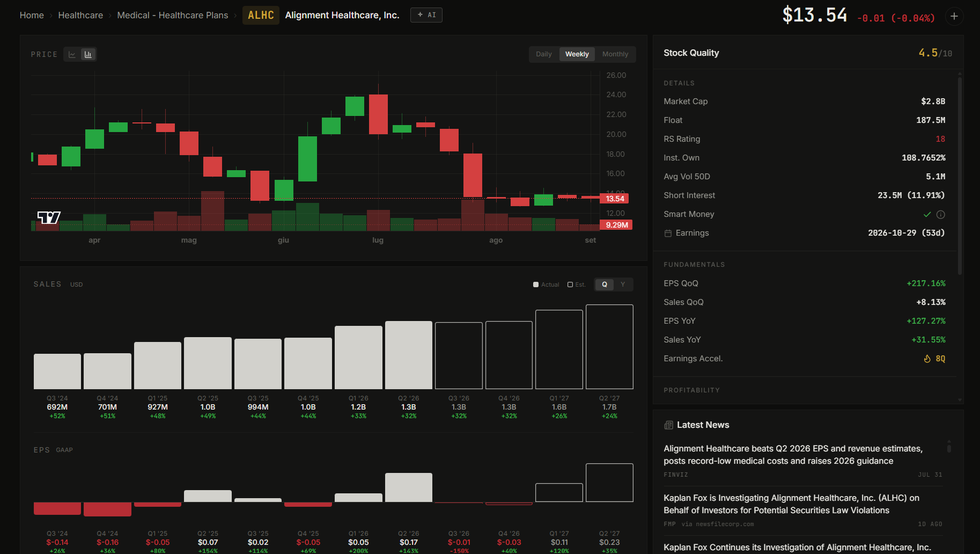The image size is (980, 554).
Task: Open the Alignment Healthcare beats Q2 2026 news article
Action: tap(793, 455)
